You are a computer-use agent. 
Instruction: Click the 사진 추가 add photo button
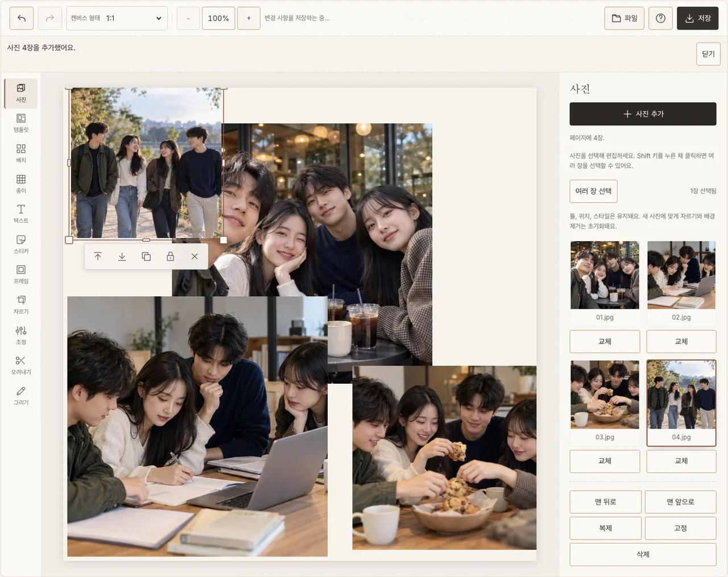(643, 114)
